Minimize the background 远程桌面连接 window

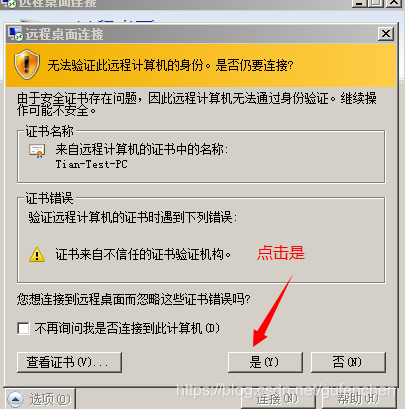tap(359, 3)
